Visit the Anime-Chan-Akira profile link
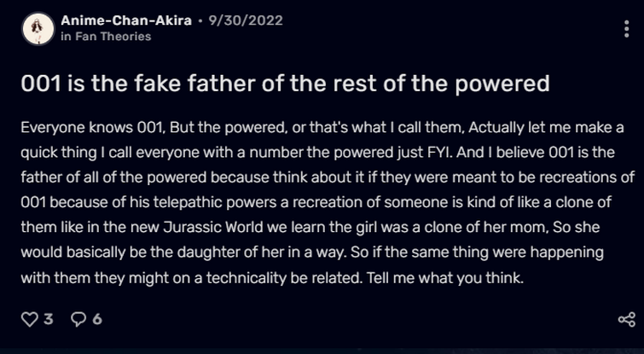The width and height of the screenshot is (644, 354). click(126, 20)
